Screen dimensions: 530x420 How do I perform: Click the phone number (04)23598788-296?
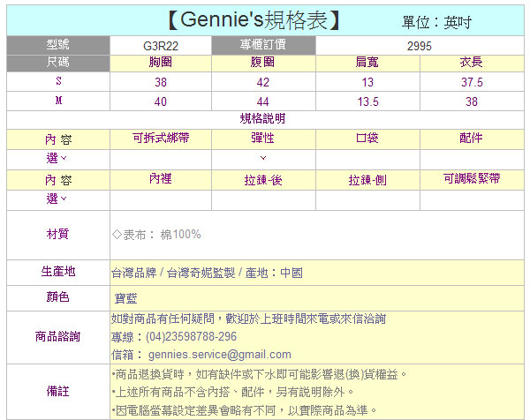point(192,336)
